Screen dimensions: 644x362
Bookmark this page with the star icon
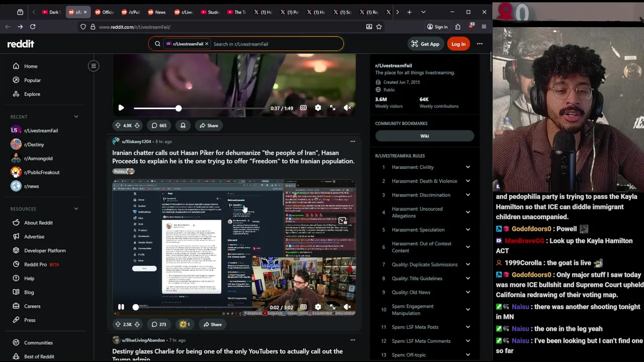[x=379, y=27]
